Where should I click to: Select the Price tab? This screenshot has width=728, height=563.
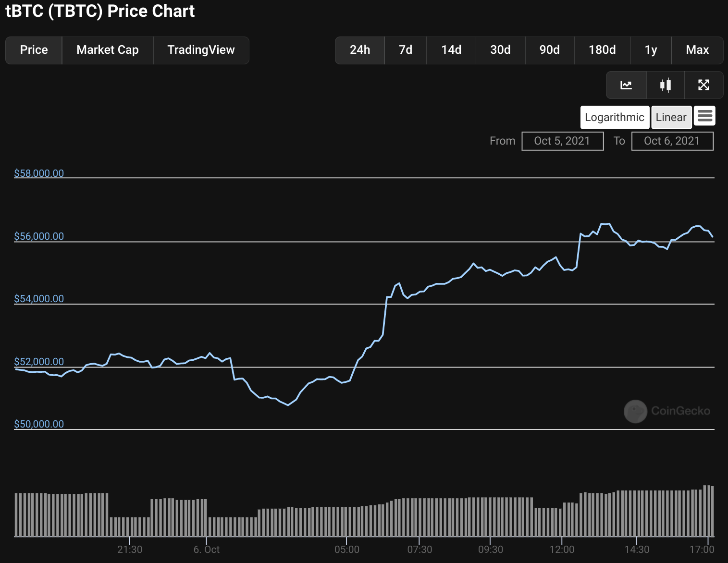pyautogui.click(x=34, y=50)
